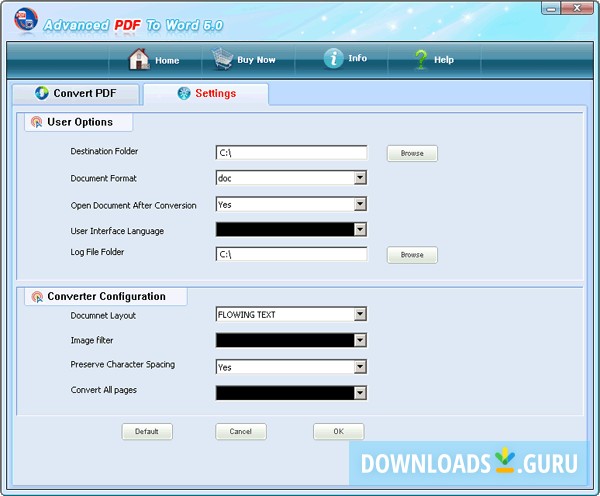The height and width of the screenshot is (496, 600).
Task: Click the Cancel button
Action: [241, 432]
